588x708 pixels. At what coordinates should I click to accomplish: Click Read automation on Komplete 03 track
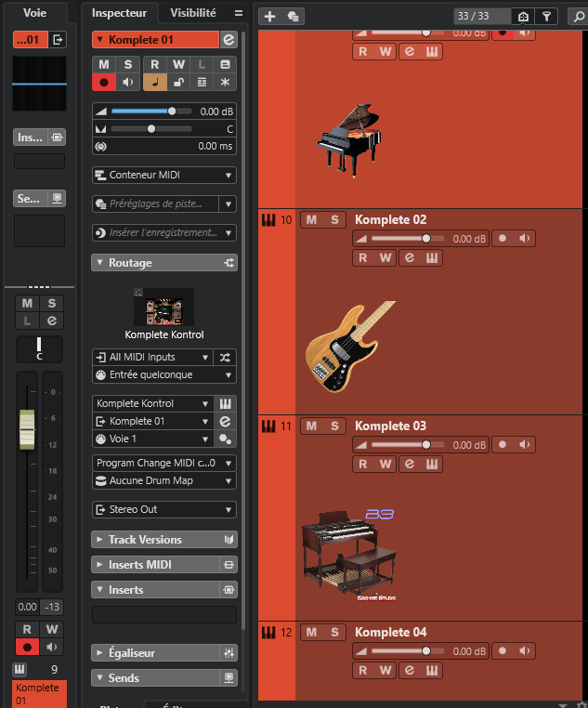coord(363,464)
